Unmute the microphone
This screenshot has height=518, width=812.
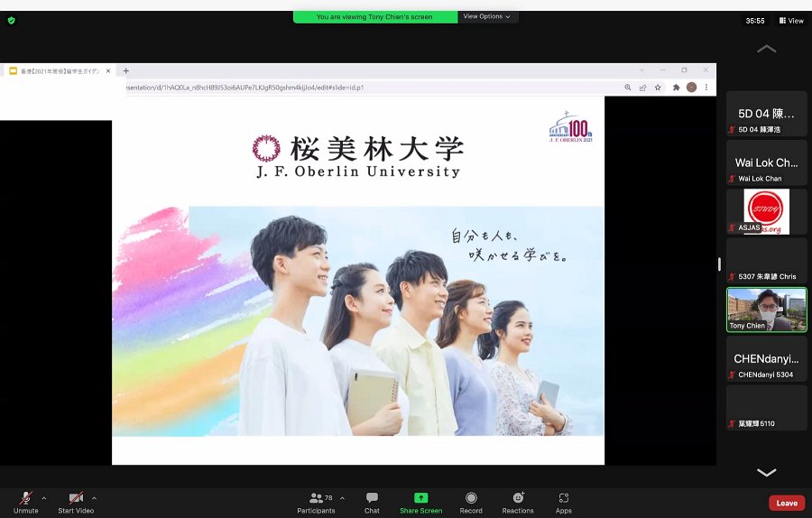point(26,503)
